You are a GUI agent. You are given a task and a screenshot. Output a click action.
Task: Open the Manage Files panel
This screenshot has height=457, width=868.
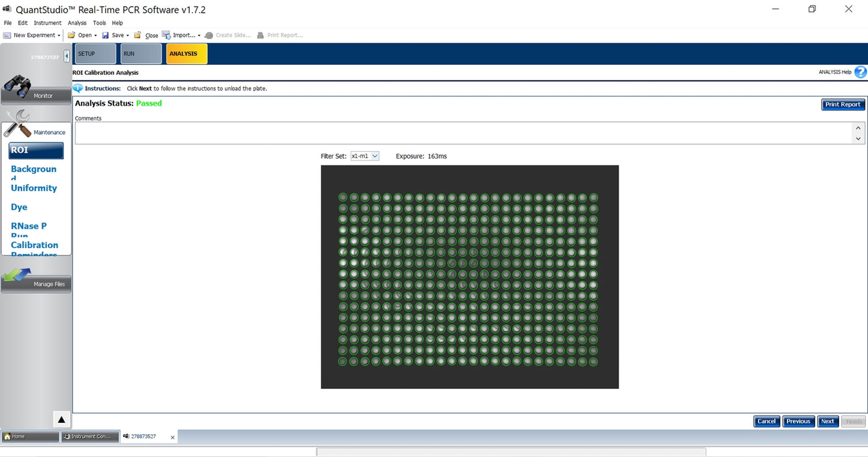pos(36,280)
